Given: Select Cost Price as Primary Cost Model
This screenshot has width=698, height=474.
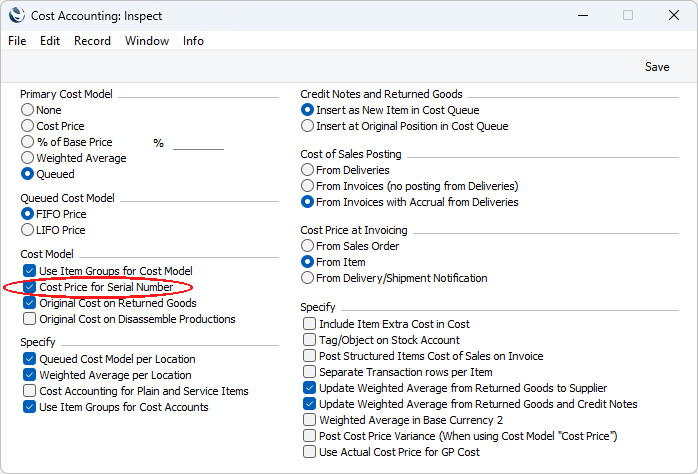Looking at the screenshot, I should pos(28,126).
